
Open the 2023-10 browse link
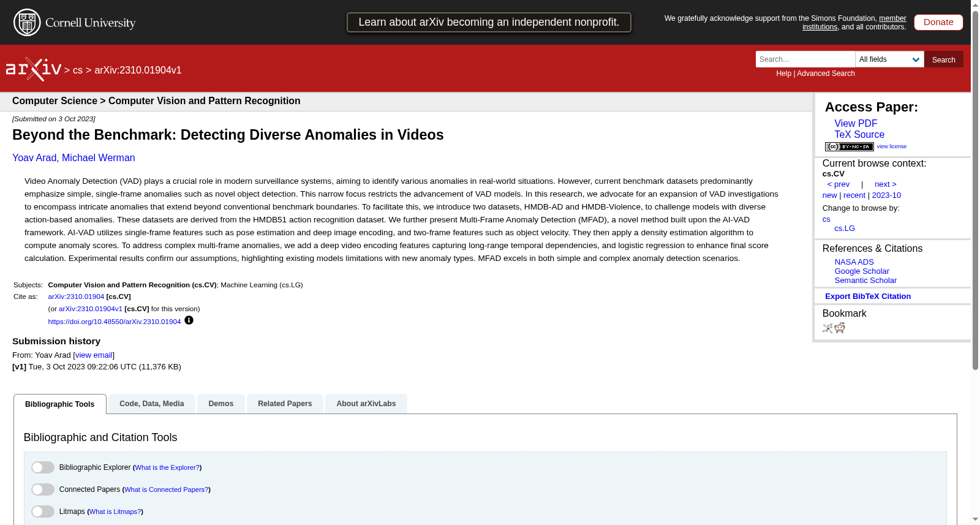[886, 195]
